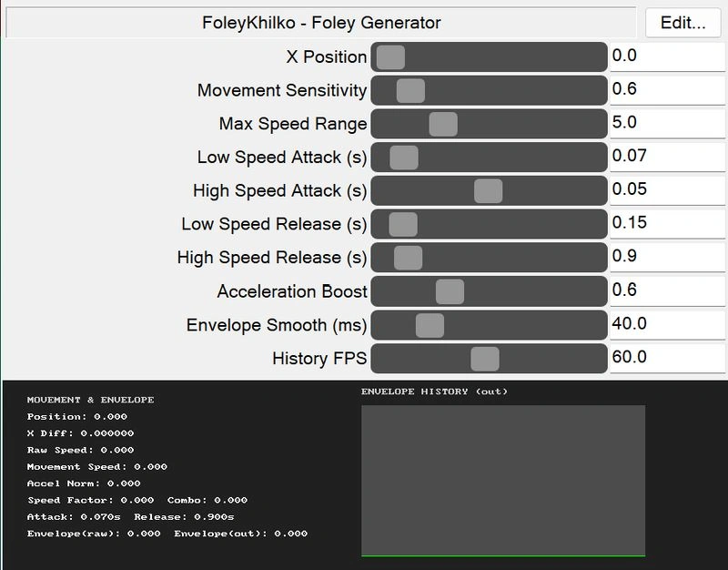Click the 'Release: 0.900s' readout

[x=185, y=517]
